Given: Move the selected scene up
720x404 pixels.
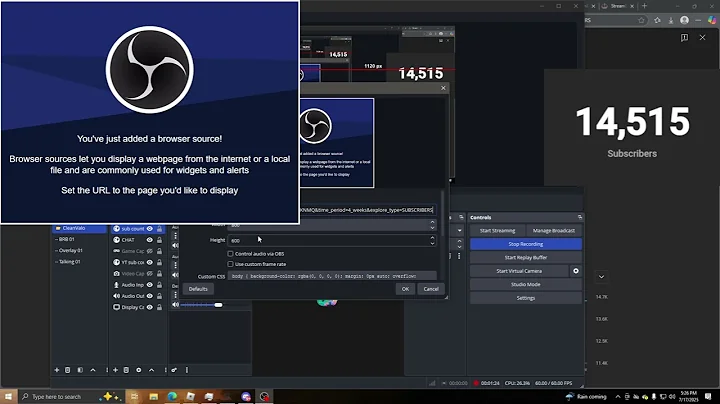Looking at the screenshot, I should point(93,370).
